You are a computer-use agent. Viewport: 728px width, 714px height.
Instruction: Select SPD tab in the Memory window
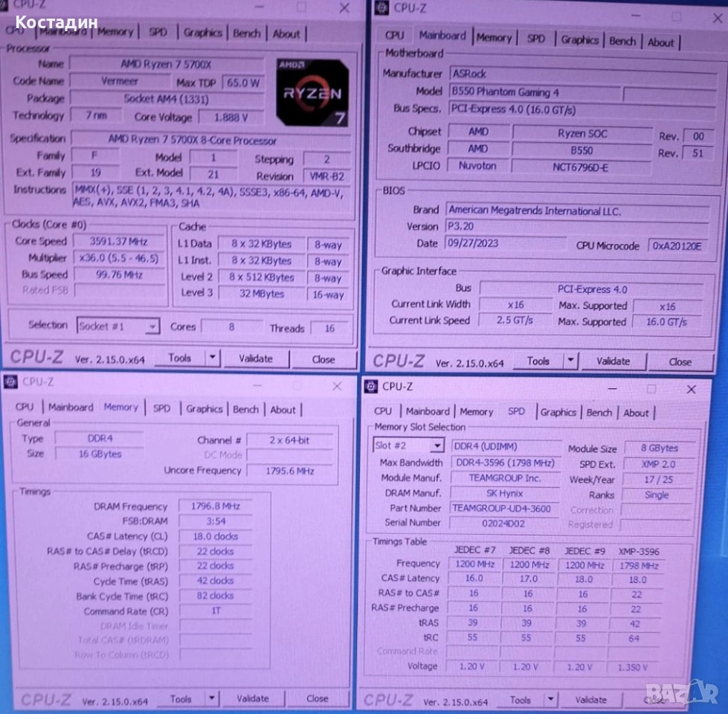click(x=161, y=408)
